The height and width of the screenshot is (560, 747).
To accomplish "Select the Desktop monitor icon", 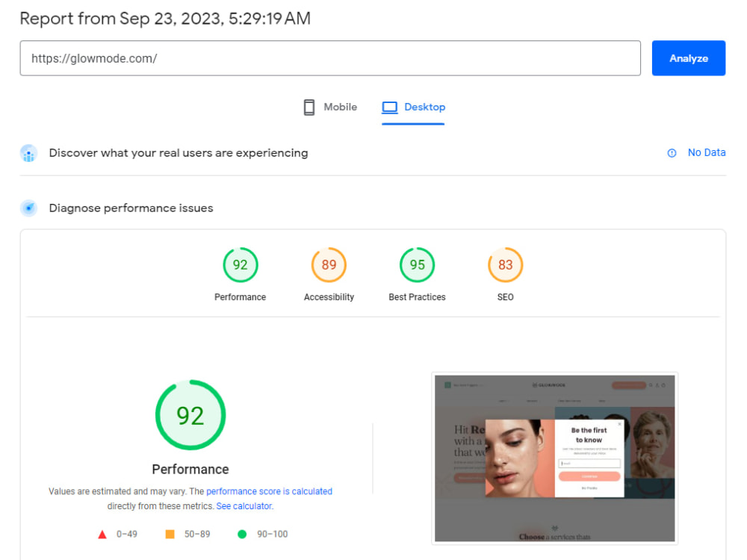I will click(389, 107).
